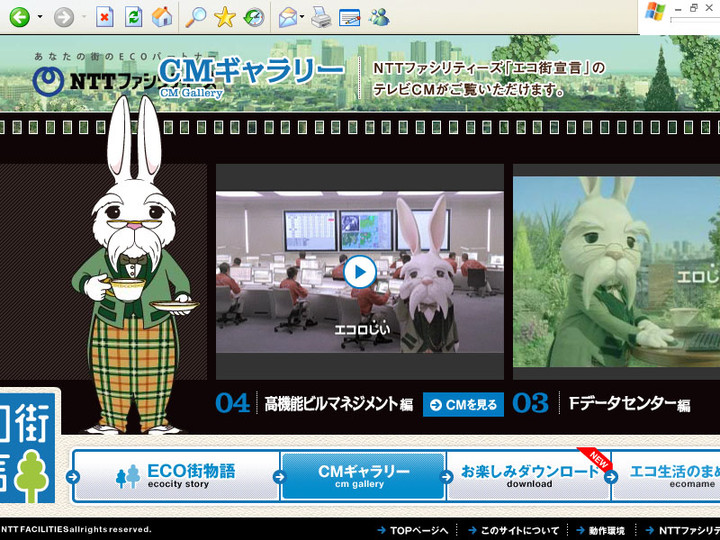This screenshot has height=540, width=720.
Task: Click the NTTファシリティーズ footer link
Action: [683, 530]
